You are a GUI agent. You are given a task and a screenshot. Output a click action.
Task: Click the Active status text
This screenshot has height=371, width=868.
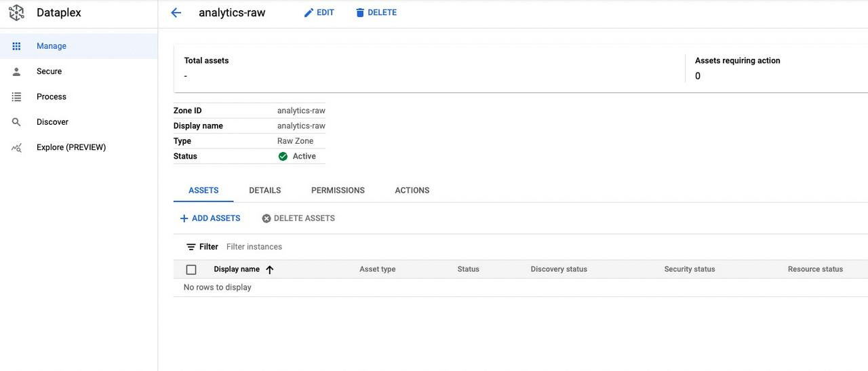[304, 156]
